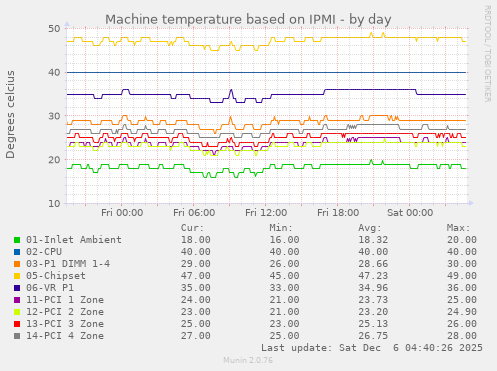Viewport: 497px width, 371px height.
Task: Select the '01-Inlet Ambient' legend label
Action: point(74,240)
